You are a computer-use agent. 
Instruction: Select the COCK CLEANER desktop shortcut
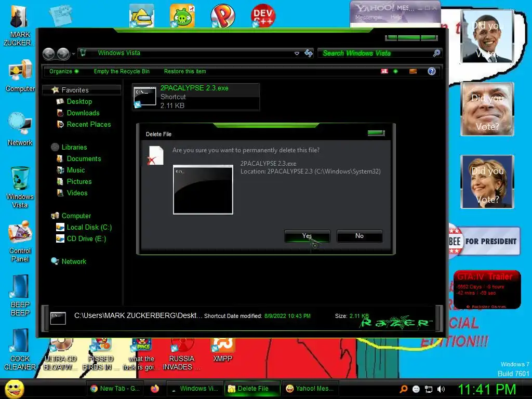coord(20,350)
